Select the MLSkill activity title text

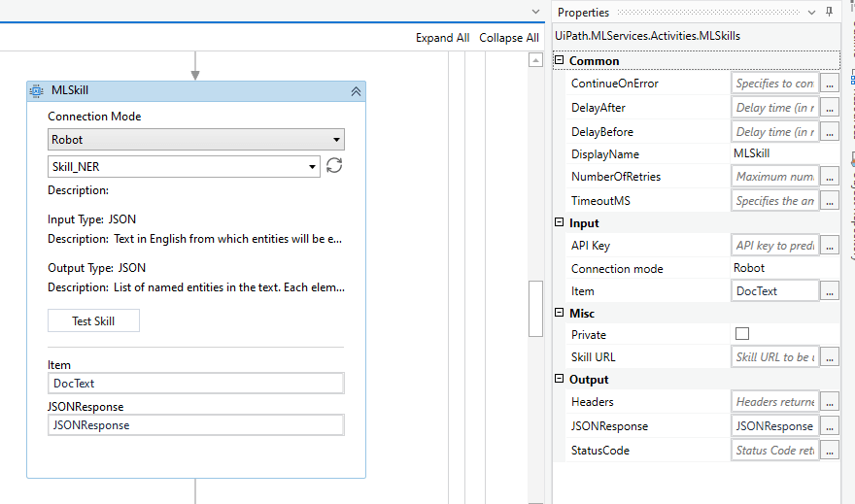coord(70,90)
